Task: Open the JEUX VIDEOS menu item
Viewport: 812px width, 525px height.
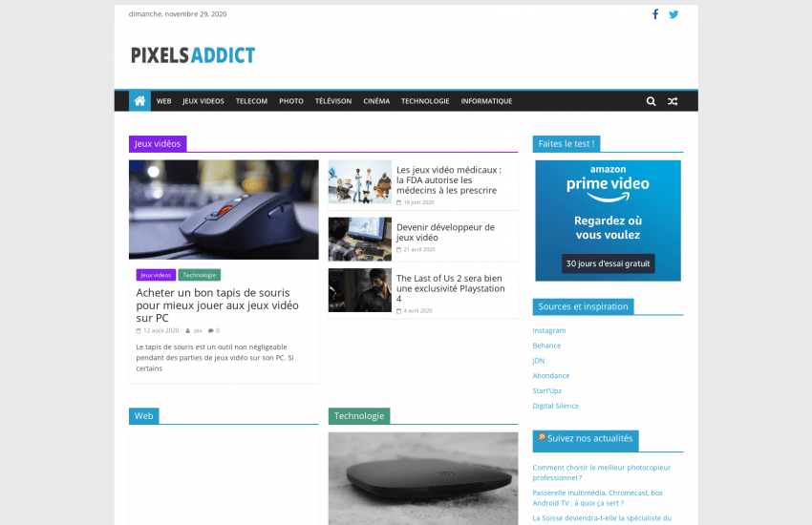Action: click(x=203, y=101)
